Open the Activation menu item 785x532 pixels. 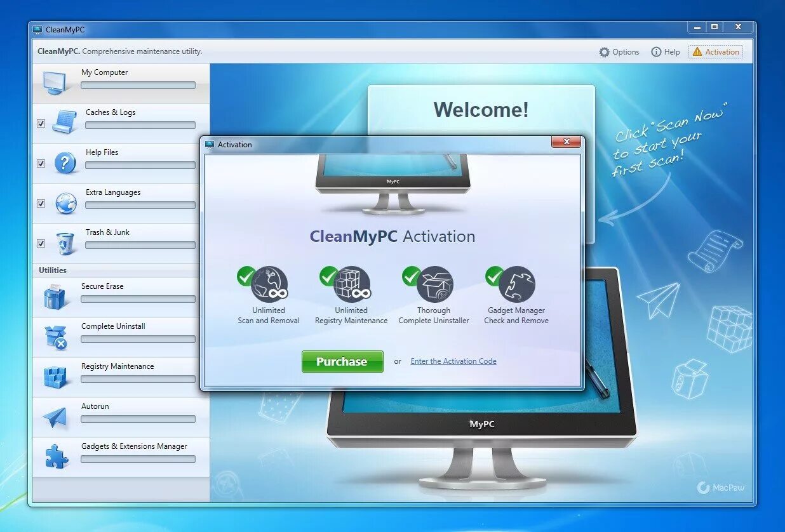coord(716,52)
